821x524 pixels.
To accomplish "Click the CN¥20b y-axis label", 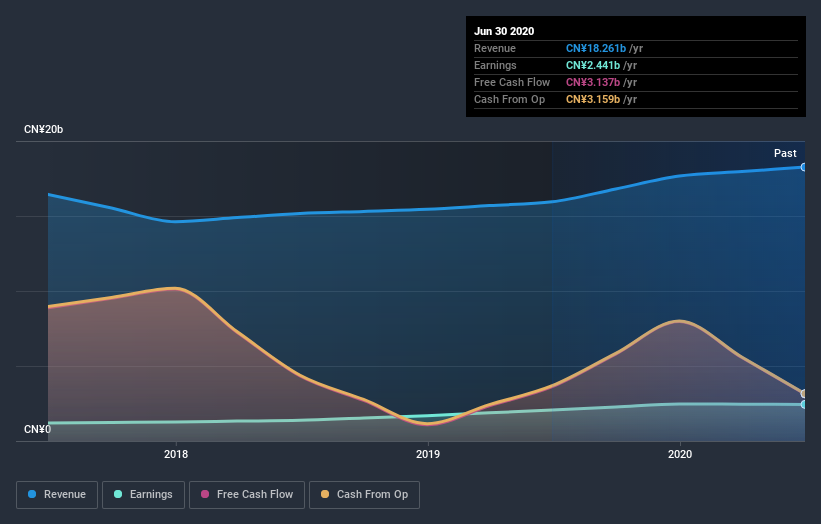I will [43, 129].
